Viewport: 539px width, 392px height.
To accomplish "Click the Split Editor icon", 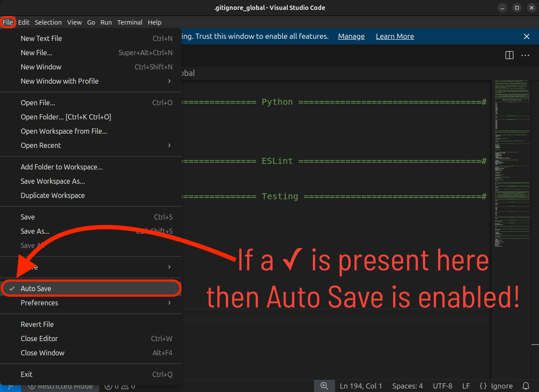I will (x=509, y=55).
